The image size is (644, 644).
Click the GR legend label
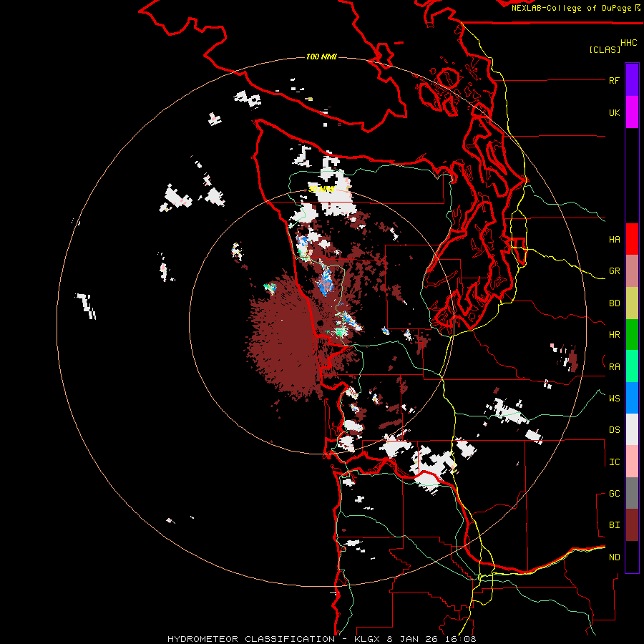[614, 271]
